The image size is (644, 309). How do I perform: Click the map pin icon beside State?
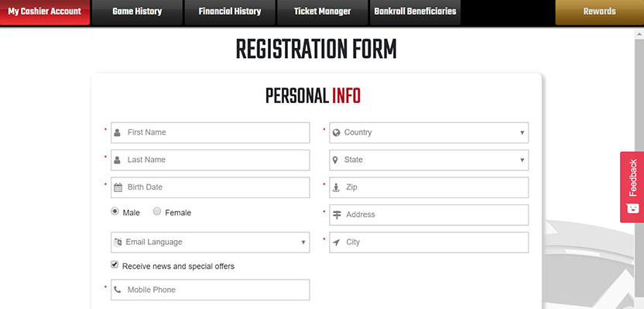click(336, 160)
